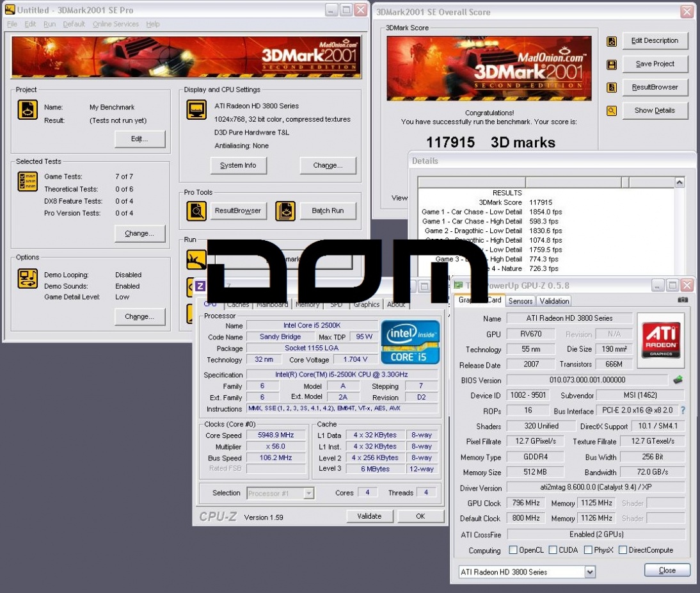Screen dimensions: 700x593
Task: Expand the Processor #1 selection dropdown
Action: click(x=309, y=493)
